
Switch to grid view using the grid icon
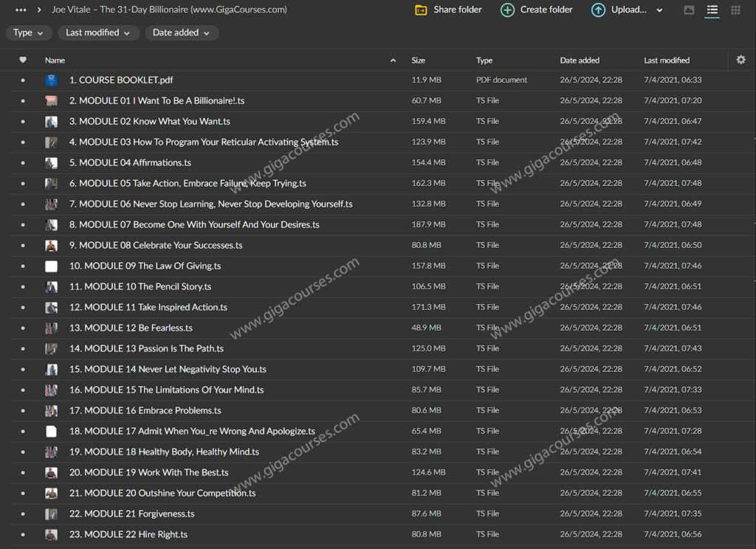tap(735, 10)
